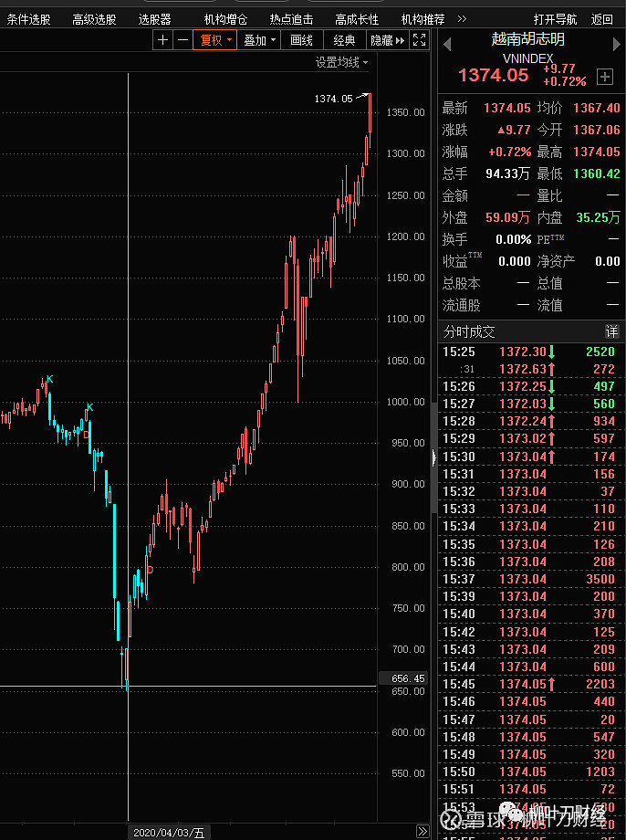Open 机构增仓 menu

coord(225,20)
